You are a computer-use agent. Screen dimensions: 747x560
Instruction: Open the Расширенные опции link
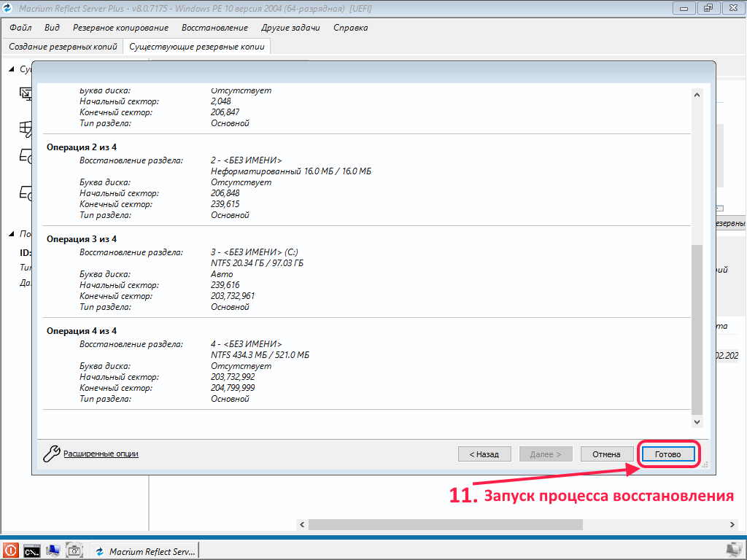pos(101,454)
